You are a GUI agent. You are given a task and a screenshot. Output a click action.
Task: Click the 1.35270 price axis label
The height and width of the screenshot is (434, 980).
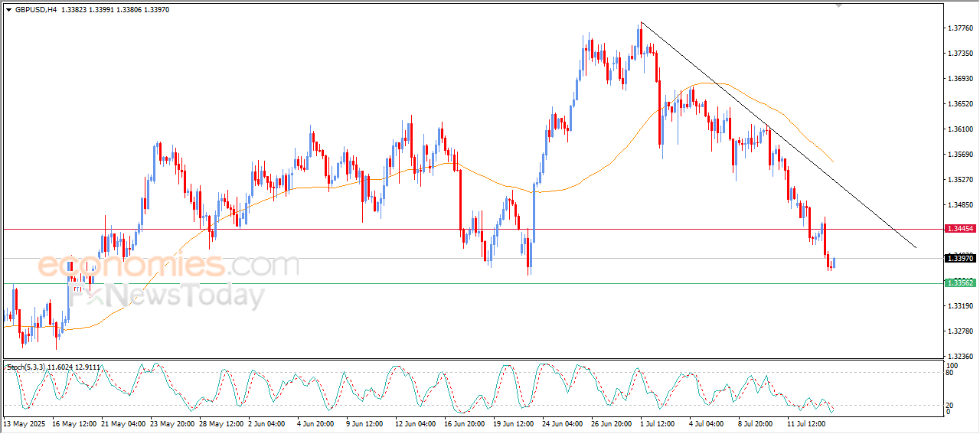(960, 180)
